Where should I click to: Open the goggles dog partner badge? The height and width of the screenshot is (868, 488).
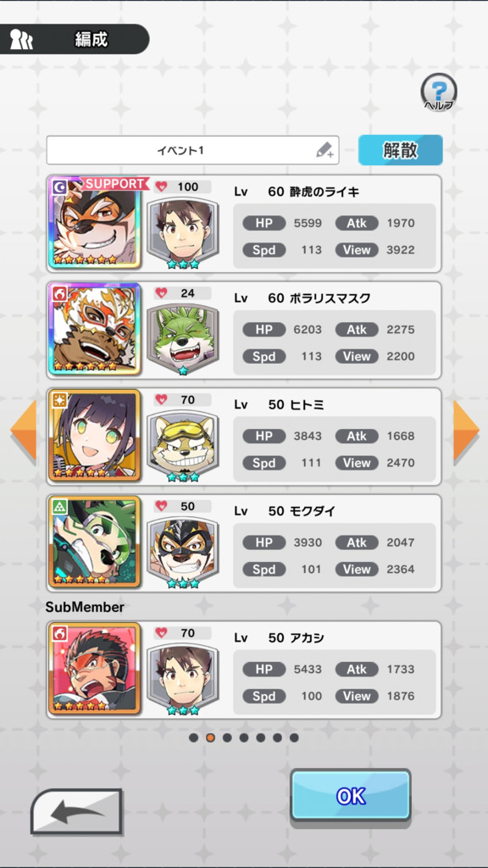(183, 445)
